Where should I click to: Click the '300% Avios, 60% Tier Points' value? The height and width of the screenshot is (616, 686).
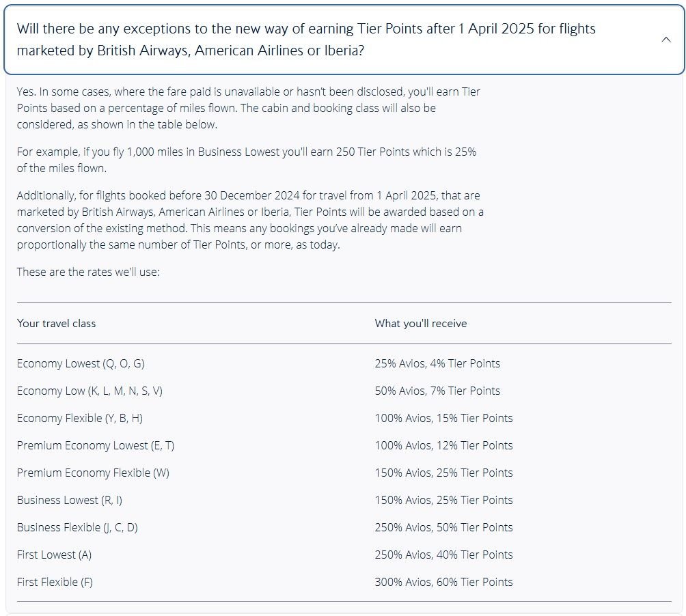(x=443, y=582)
